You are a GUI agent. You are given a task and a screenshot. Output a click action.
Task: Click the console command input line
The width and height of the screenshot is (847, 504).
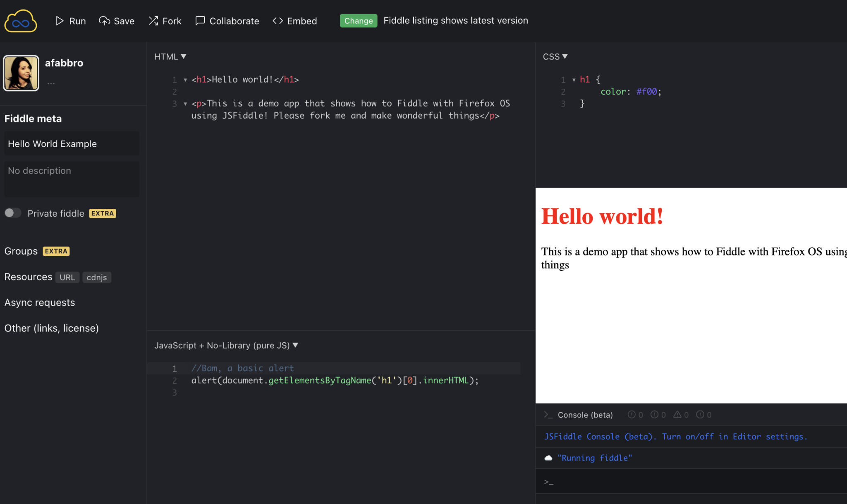(x=691, y=482)
